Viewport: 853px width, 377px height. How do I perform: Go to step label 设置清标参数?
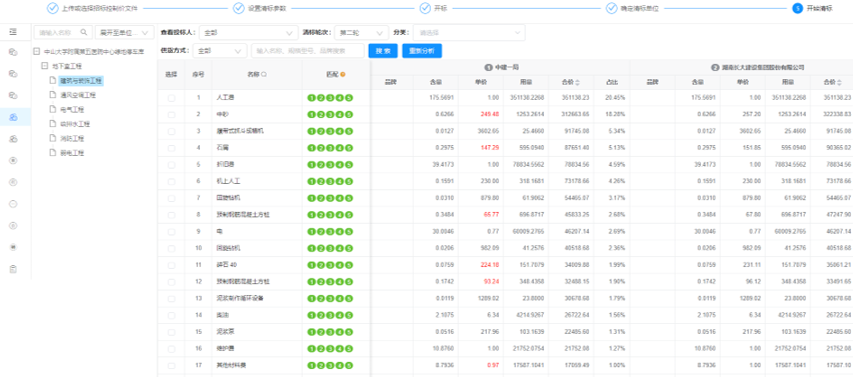267,9
